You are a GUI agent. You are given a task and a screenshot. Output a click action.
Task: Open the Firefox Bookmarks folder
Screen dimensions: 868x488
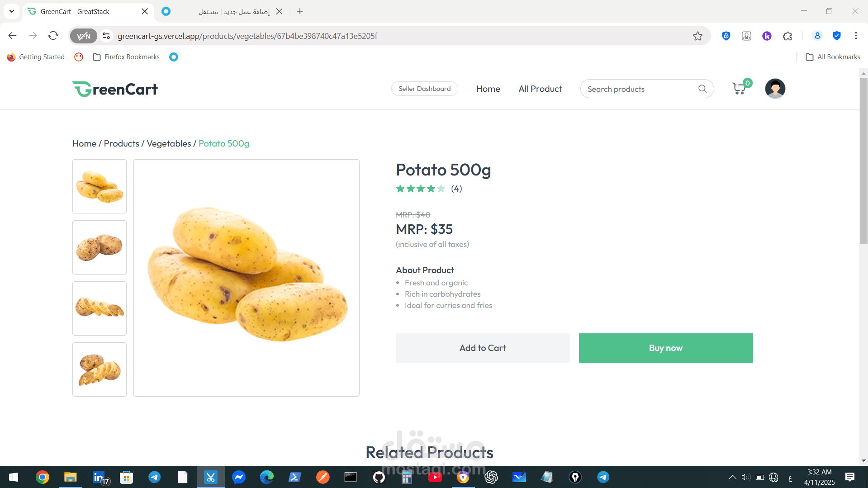click(x=126, y=57)
